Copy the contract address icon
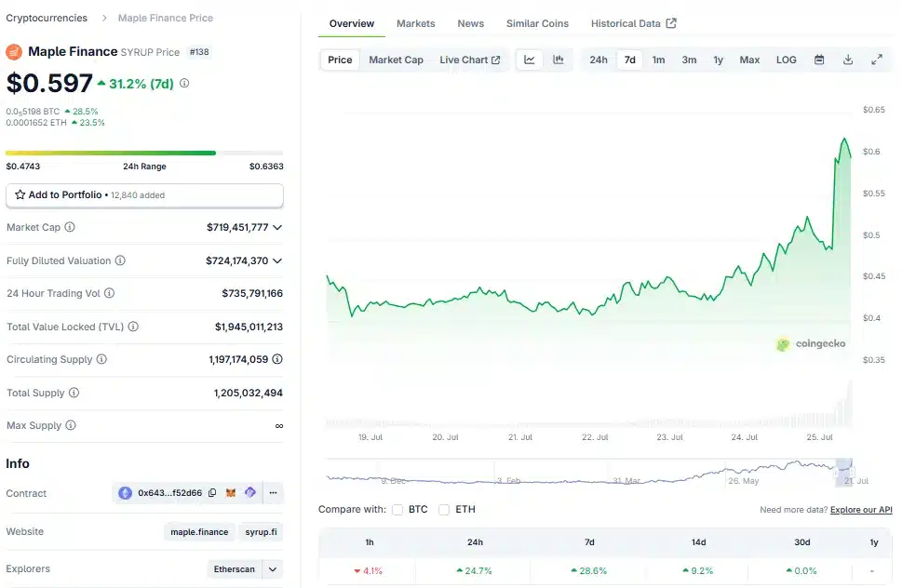Screen dimensions: 902x588 [212, 492]
